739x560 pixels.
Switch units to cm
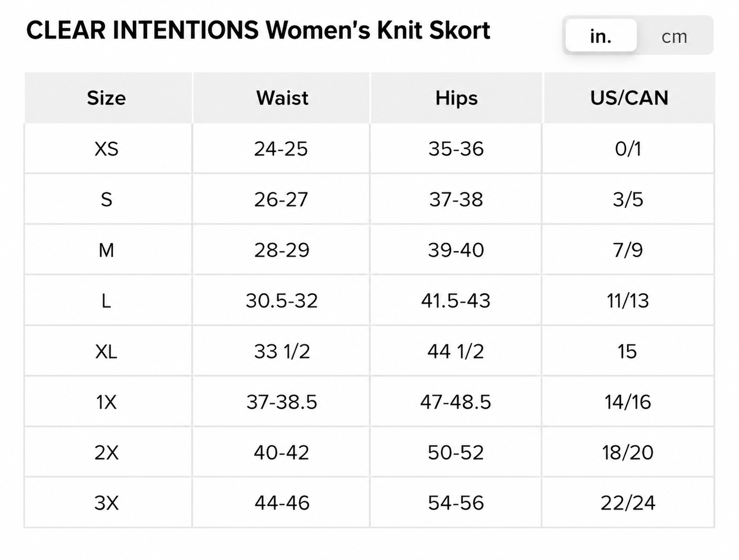[x=674, y=36]
